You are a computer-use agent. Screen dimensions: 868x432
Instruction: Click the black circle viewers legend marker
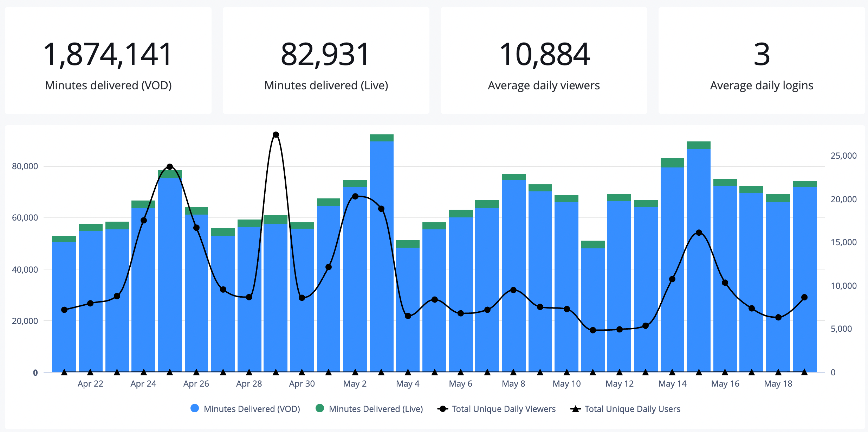pos(443,409)
